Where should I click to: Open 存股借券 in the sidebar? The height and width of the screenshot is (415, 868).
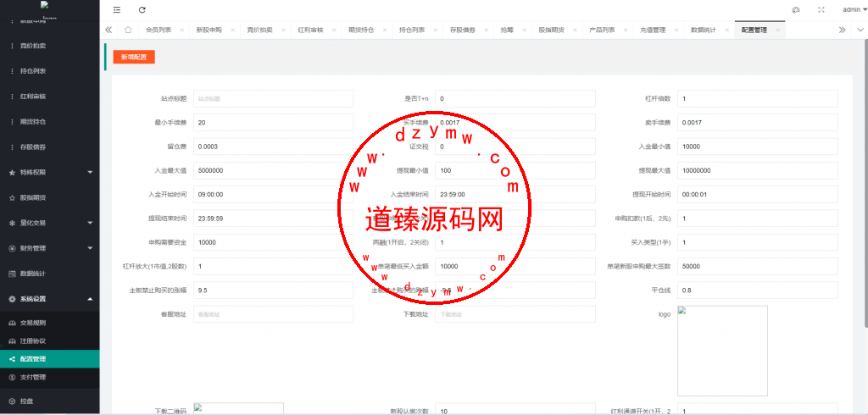[33, 147]
